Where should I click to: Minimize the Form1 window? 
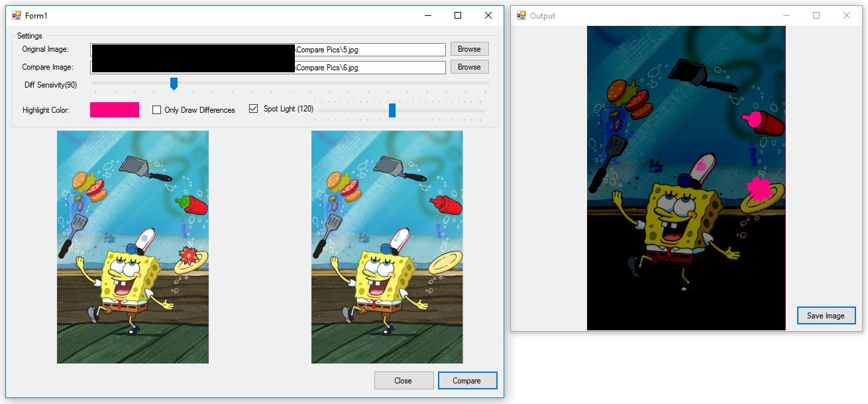tap(427, 15)
